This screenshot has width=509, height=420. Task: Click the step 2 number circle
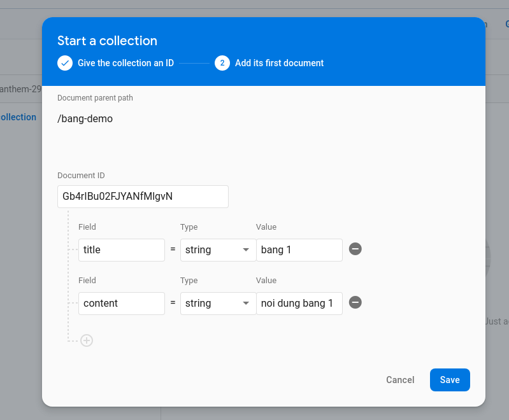(x=222, y=63)
